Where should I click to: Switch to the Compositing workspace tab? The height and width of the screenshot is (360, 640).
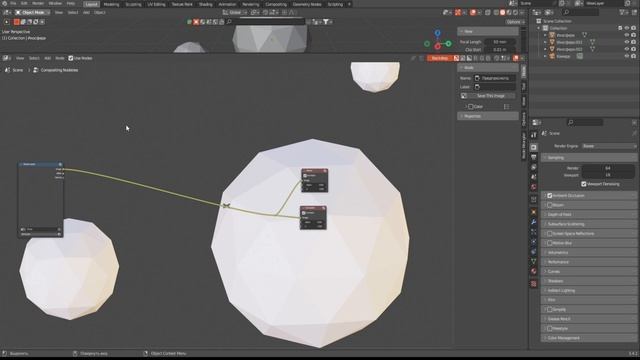(x=276, y=4)
